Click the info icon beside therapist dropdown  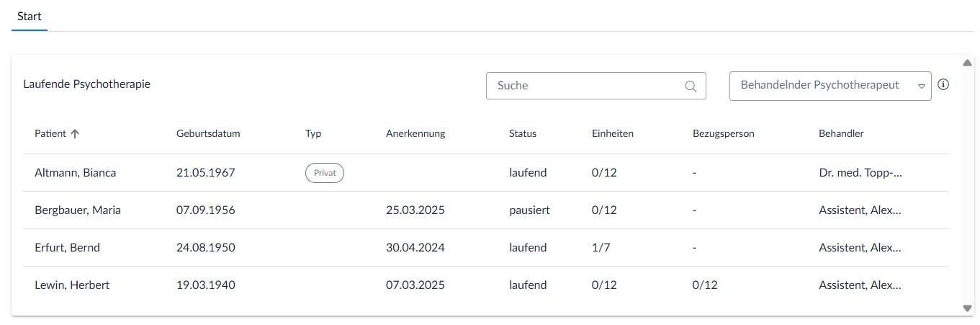coord(943,84)
